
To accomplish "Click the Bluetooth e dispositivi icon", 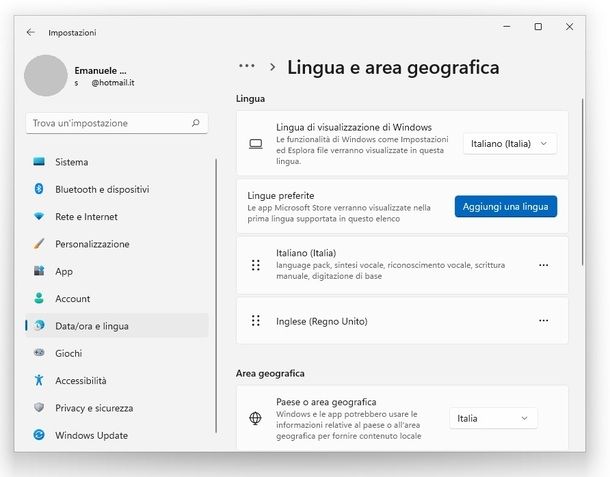I will pyautogui.click(x=39, y=189).
